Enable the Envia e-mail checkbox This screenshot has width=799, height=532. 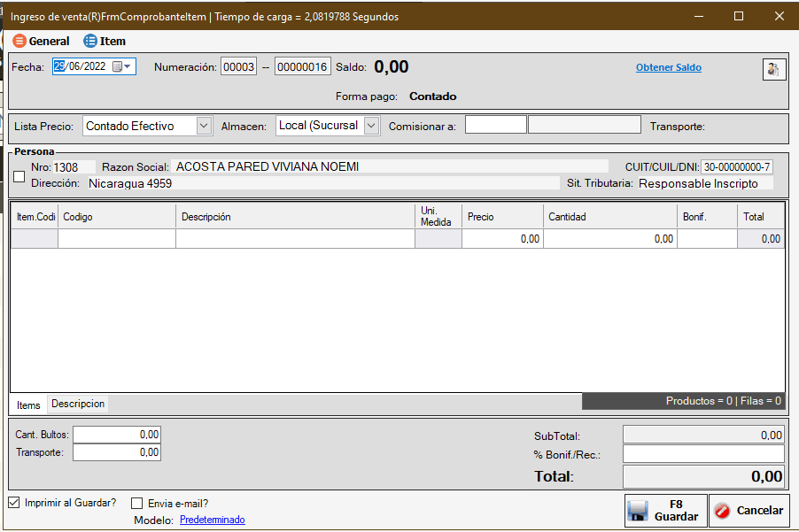(137, 504)
